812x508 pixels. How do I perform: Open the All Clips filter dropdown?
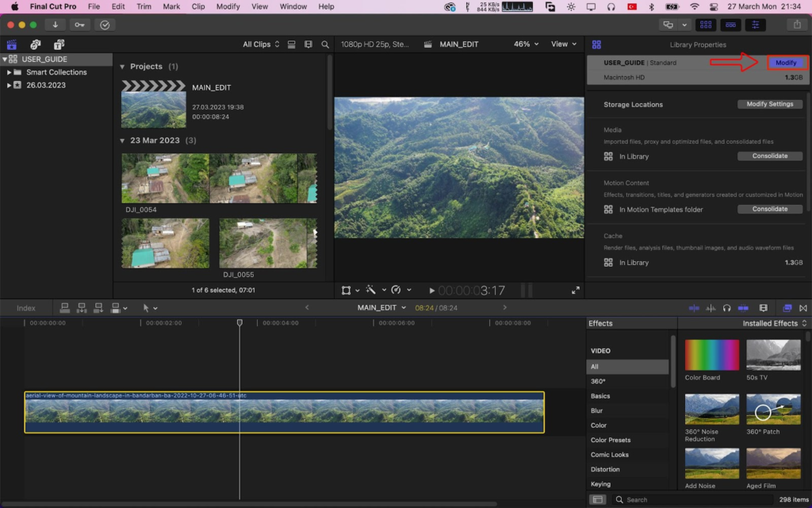tap(261, 44)
